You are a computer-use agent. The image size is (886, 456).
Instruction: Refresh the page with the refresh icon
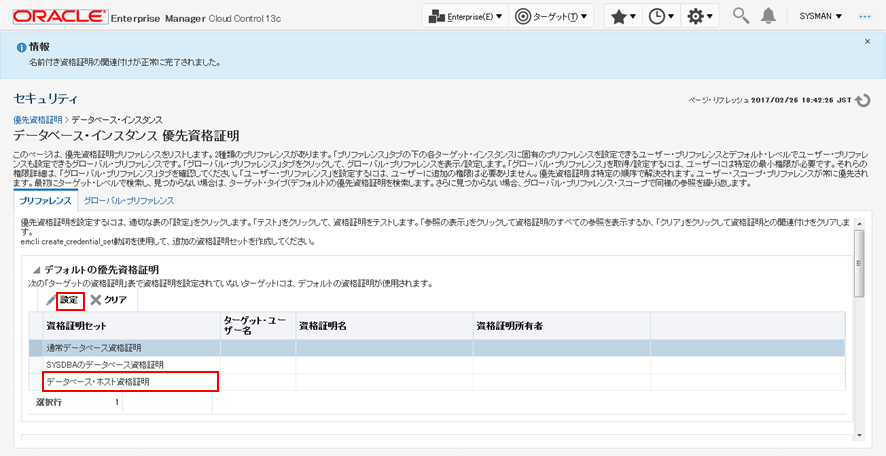click(x=863, y=100)
